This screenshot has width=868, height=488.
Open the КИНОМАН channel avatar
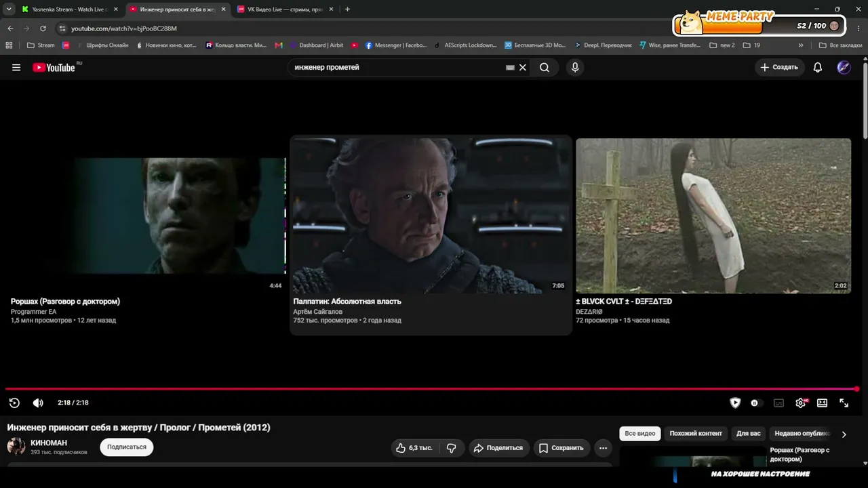pyautogui.click(x=16, y=447)
